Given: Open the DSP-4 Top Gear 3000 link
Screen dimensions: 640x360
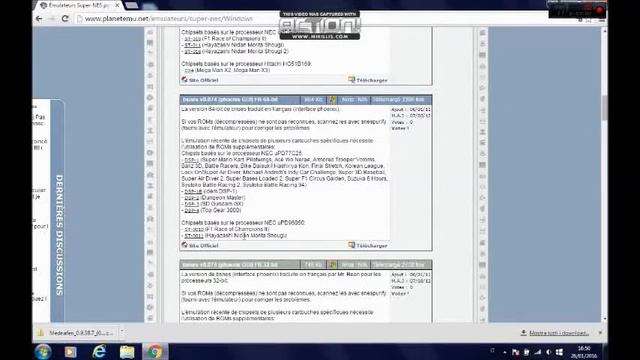Looking at the screenshot, I should 191,210.
